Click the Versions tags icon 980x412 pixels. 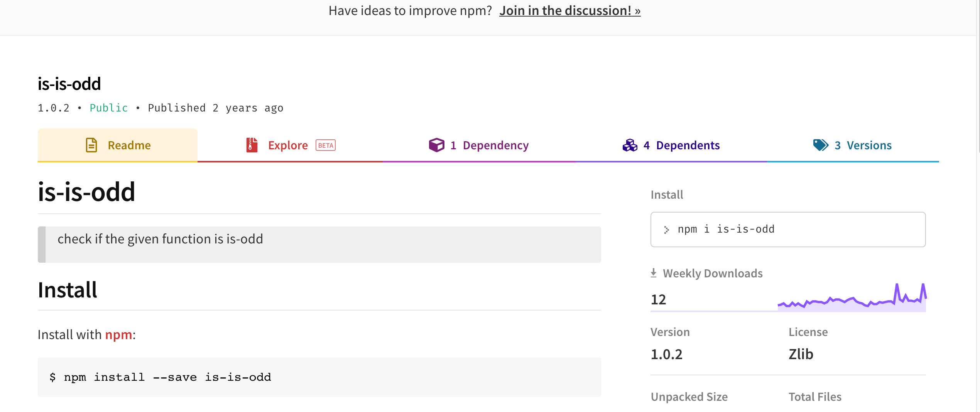point(821,145)
